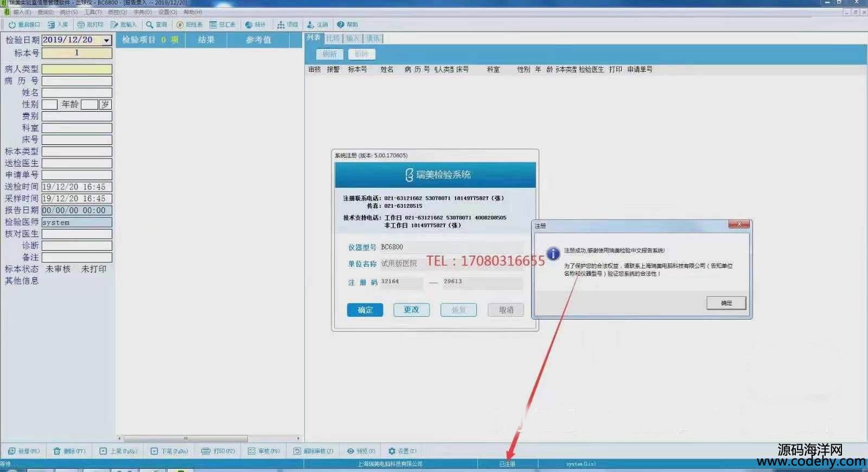This screenshot has height=472, width=868.
Task: Click the 预览(V) preview eye icon
Action: click(350, 451)
